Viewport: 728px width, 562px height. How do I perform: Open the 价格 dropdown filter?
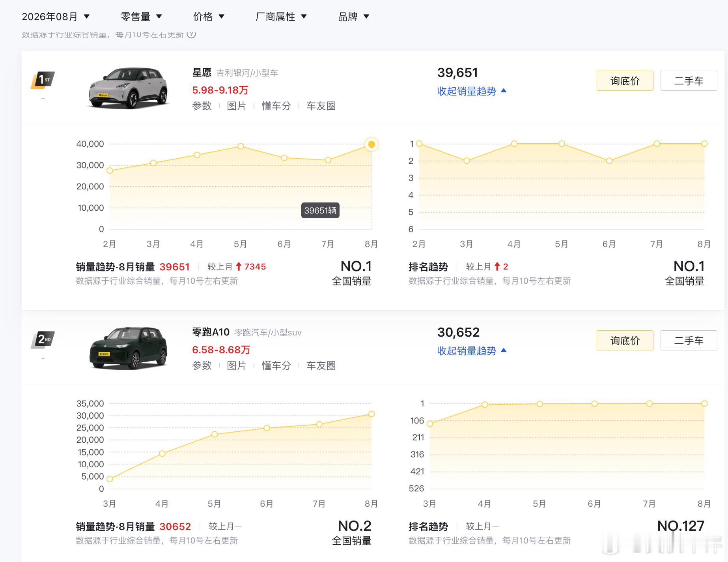click(x=209, y=17)
